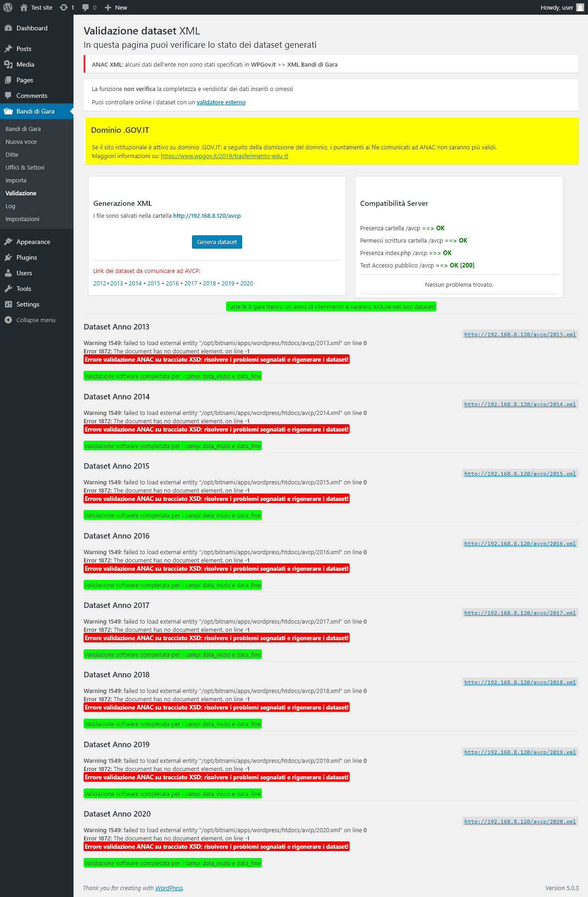
Task: Click the Pages icon in sidebar
Action: 8,80
